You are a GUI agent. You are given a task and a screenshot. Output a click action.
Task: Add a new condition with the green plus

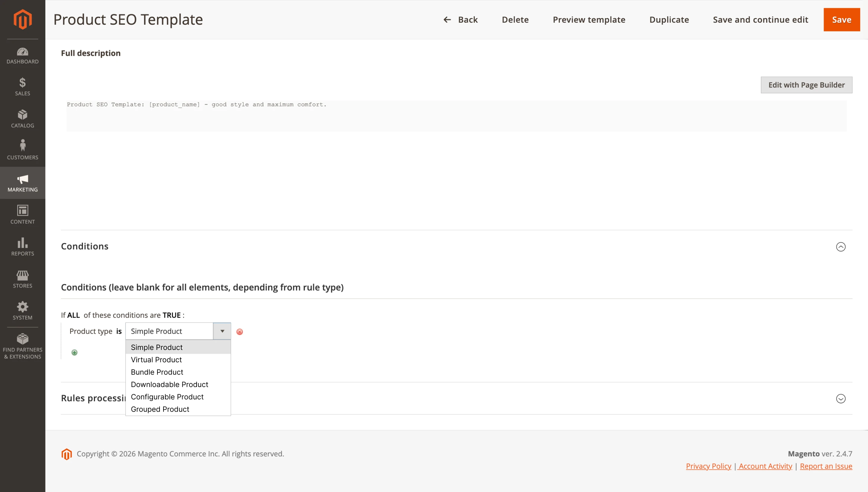pyautogui.click(x=74, y=352)
